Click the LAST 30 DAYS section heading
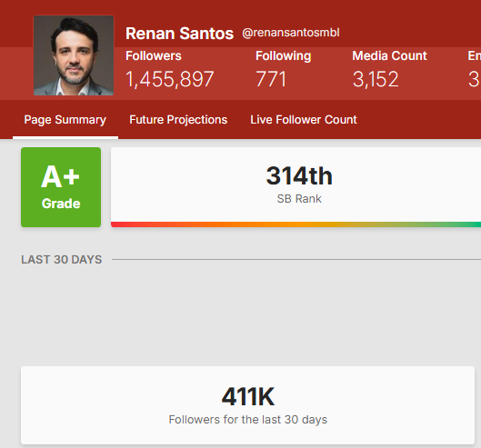This screenshot has height=448, width=481. point(61,260)
